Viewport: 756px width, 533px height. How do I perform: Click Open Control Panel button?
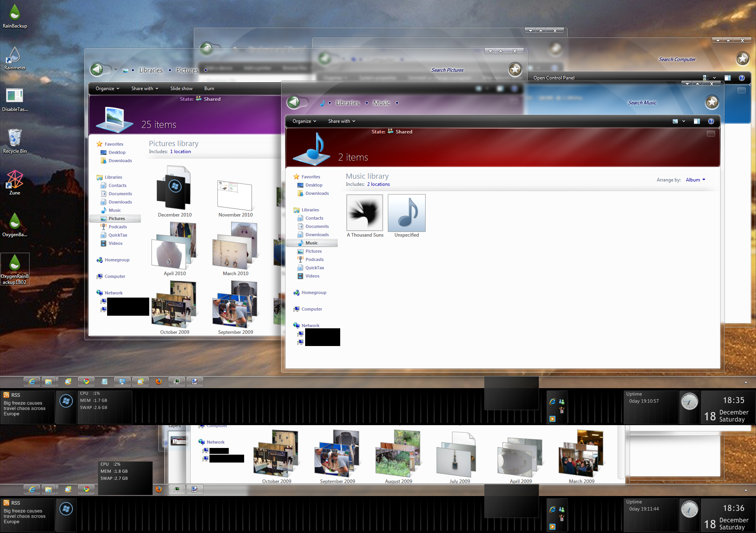coord(554,78)
